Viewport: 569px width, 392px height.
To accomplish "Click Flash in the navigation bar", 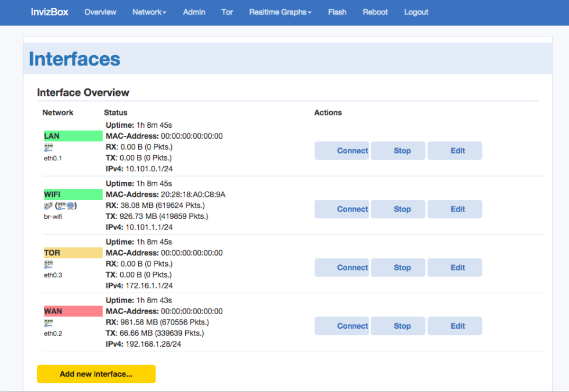I will [337, 12].
